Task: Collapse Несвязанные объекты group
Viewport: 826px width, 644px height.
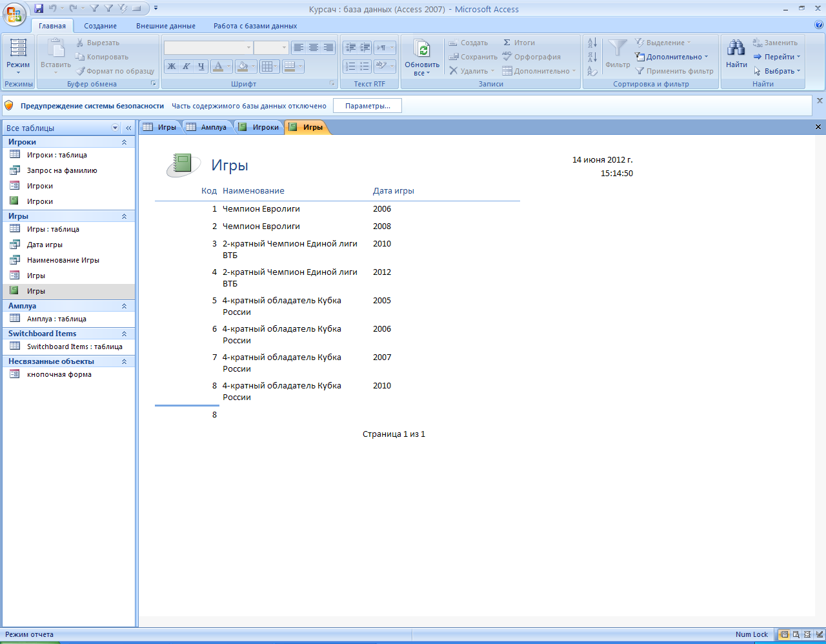Action: pyautogui.click(x=124, y=361)
